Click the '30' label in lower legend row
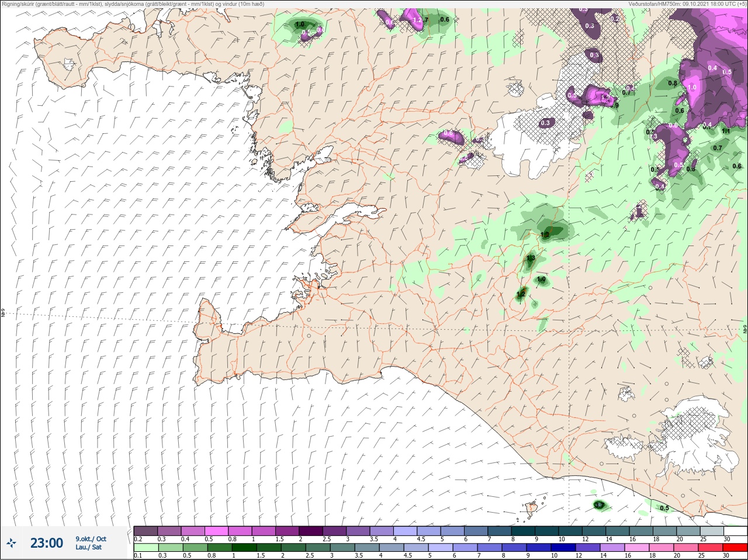The height and width of the screenshot is (560, 748). click(x=726, y=556)
